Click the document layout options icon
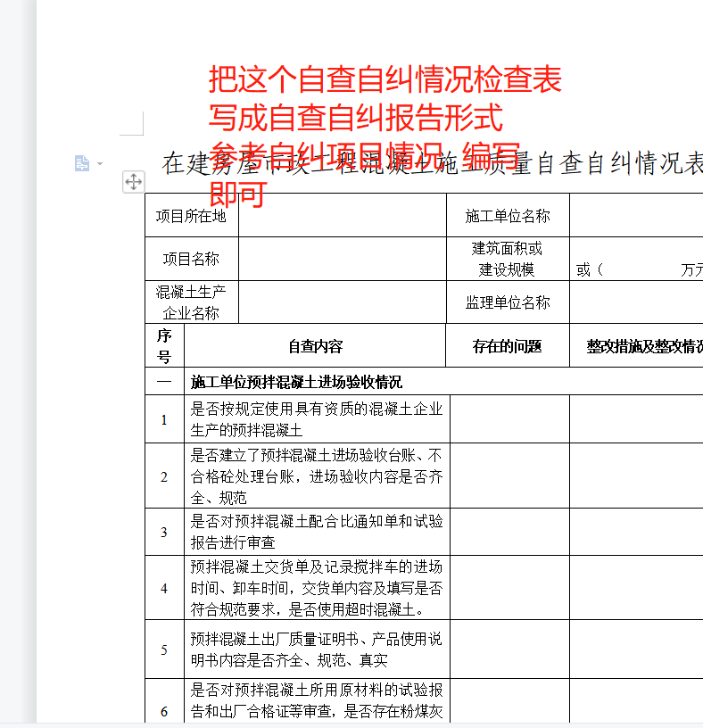This screenshot has width=703, height=728. pyautogui.click(x=82, y=163)
